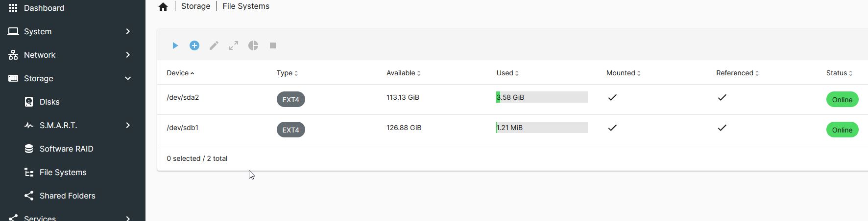868x221 pixels.
Task: Open the Quota pie chart icon
Action: click(x=253, y=45)
